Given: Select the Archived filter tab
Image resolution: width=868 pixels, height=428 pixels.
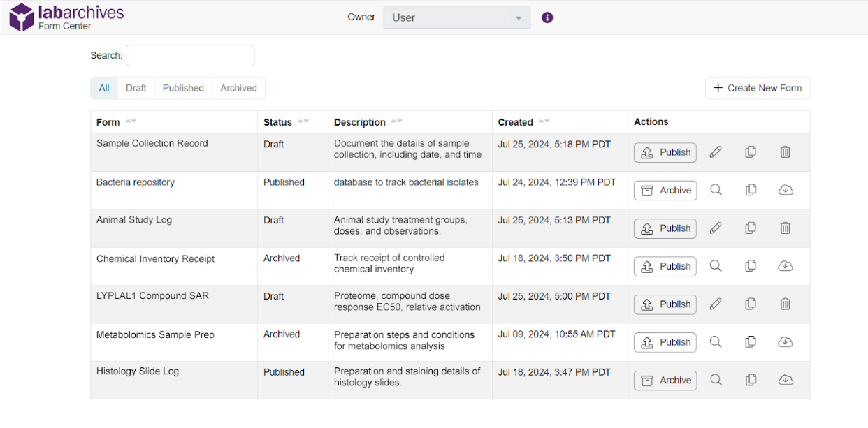Looking at the screenshot, I should coord(238,88).
